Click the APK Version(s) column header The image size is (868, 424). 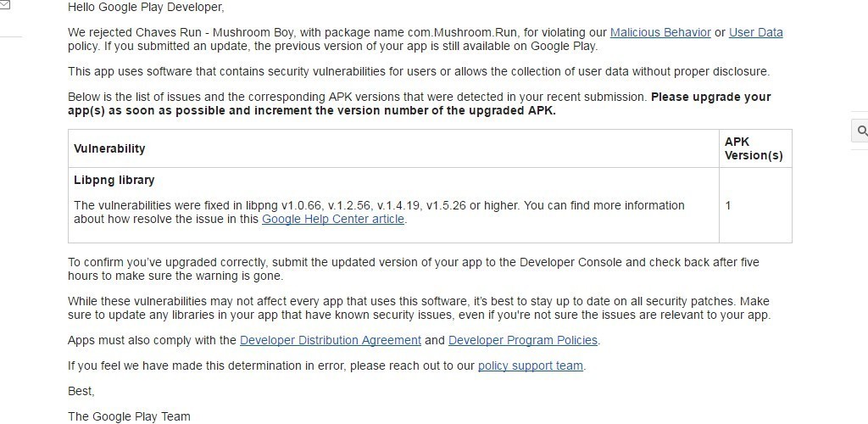(753, 148)
